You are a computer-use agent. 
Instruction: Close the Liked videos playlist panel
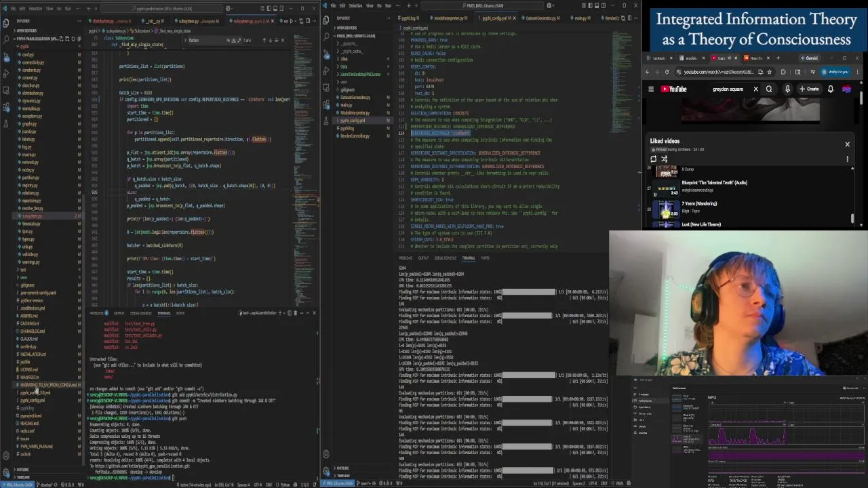[847, 144]
